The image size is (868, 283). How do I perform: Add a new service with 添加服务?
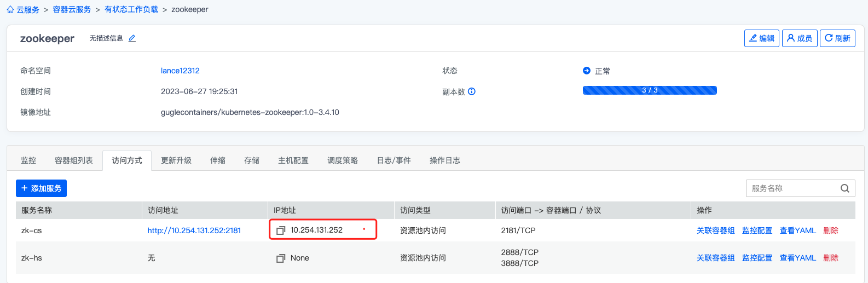pos(41,188)
